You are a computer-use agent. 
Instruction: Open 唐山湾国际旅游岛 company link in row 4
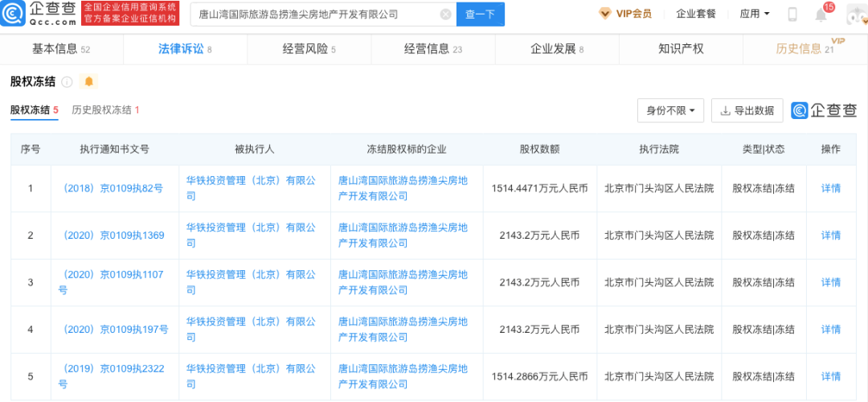(x=403, y=330)
